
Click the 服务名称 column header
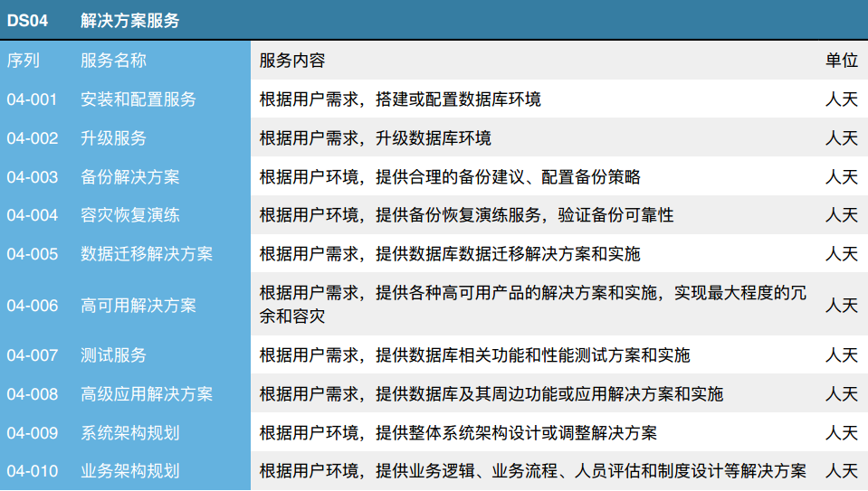[113, 60]
